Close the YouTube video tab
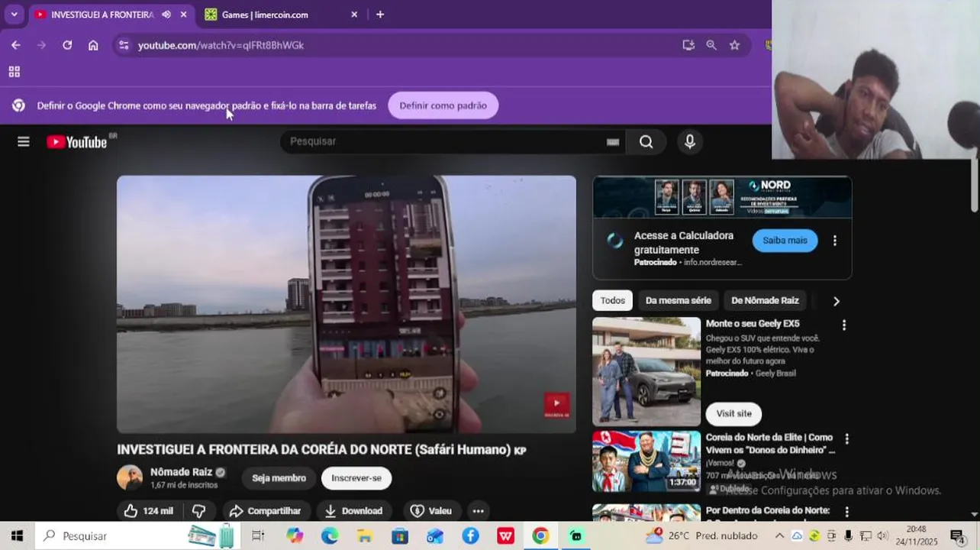This screenshot has width=980, height=550. click(184, 15)
